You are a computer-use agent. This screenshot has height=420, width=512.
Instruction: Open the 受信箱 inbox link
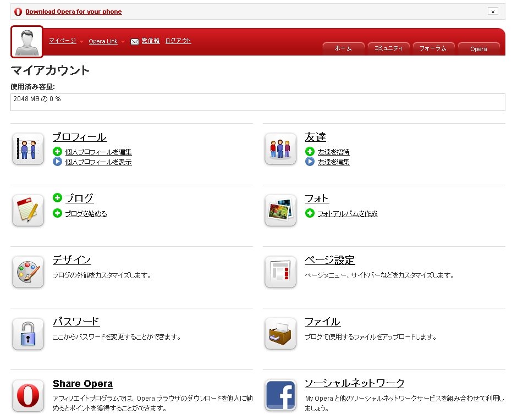150,41
